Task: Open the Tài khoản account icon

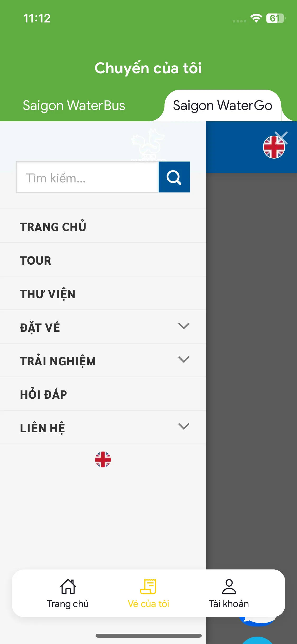Action: [229, 587]
